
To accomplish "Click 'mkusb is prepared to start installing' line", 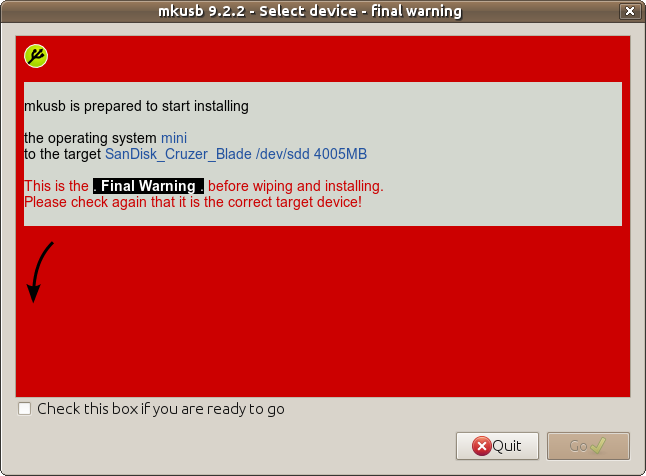I will (x=136, y=106).
